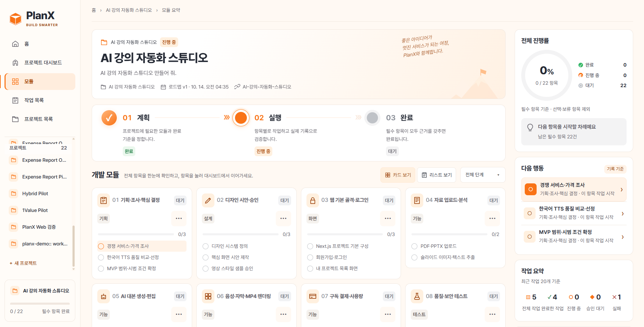Click the + 새 프로젝트 link
Screen dimensions: 644x327
pos(23,263)
